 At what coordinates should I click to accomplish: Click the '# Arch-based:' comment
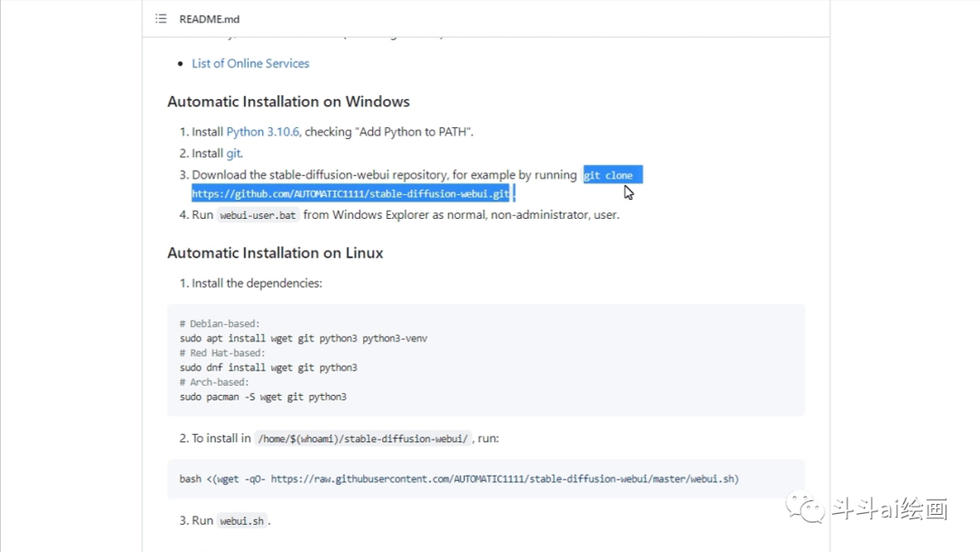(x=214, y=382)
